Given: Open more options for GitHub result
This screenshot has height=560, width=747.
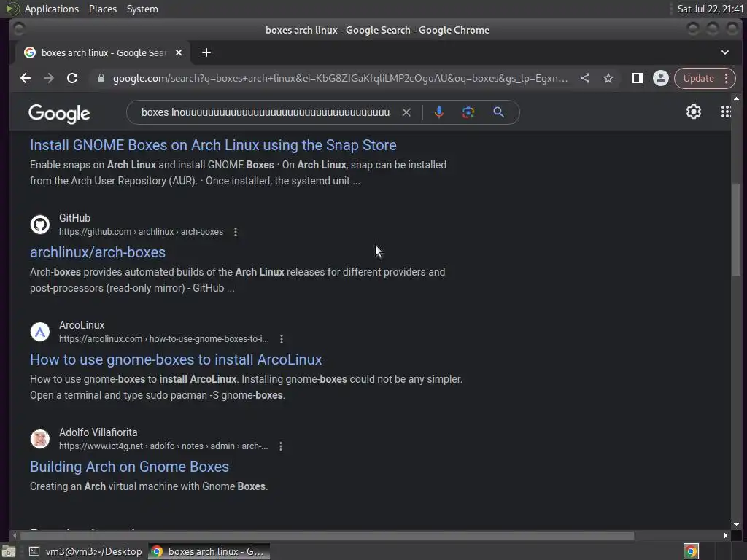Looking at the screenshot, I should coord(236,232).
